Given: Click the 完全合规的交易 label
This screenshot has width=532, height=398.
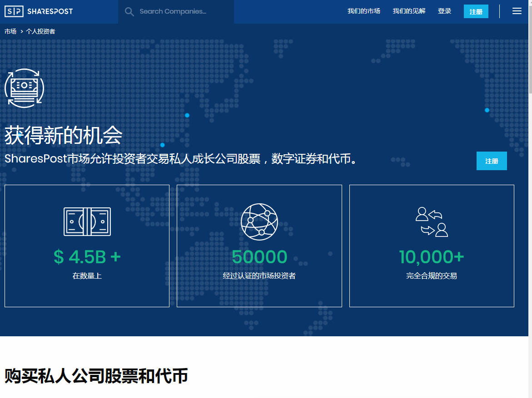Looking at the screenshot, I should pyautogui.click(x=432, y=276).
